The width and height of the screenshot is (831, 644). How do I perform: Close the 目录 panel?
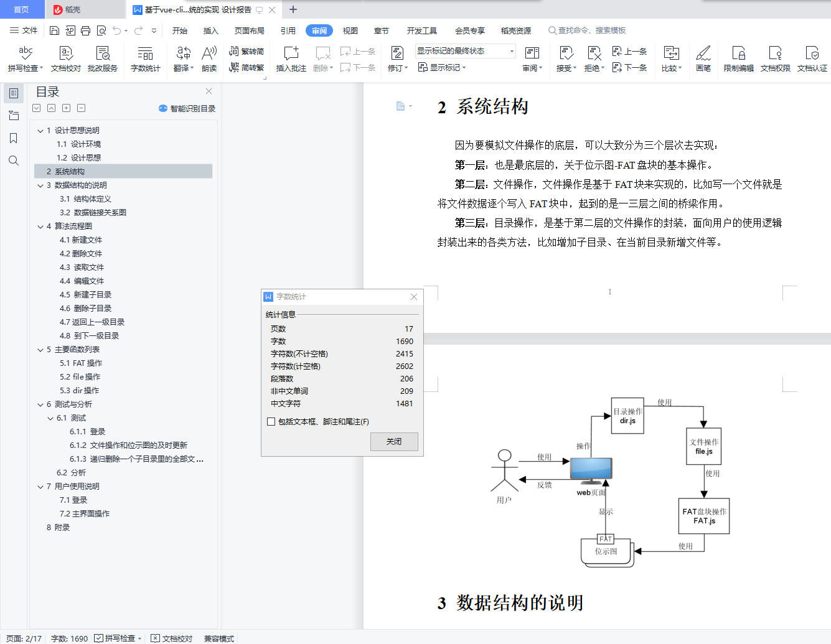tap(209, 91)
